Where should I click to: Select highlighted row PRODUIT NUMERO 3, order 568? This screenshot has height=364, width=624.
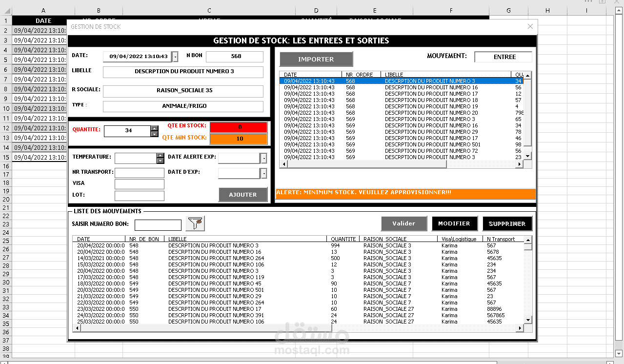point(402,81)
